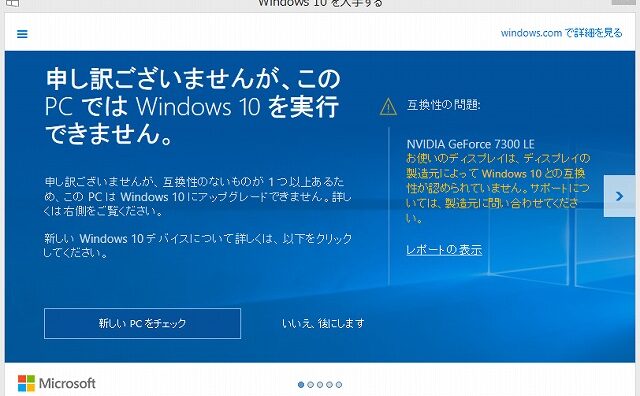Click the main heading about Windows 10
Viewport: 640px width, 396px height.
[x=193, y=106]
